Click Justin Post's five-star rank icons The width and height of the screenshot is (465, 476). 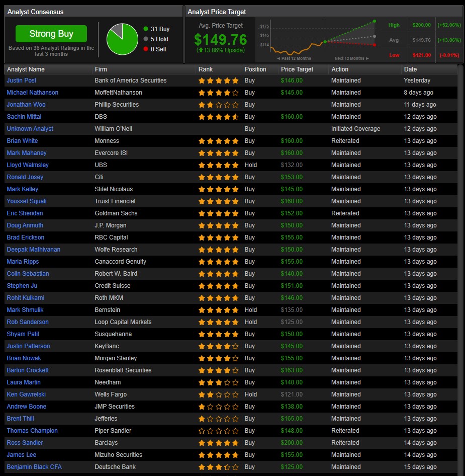[x=218, y=81]
